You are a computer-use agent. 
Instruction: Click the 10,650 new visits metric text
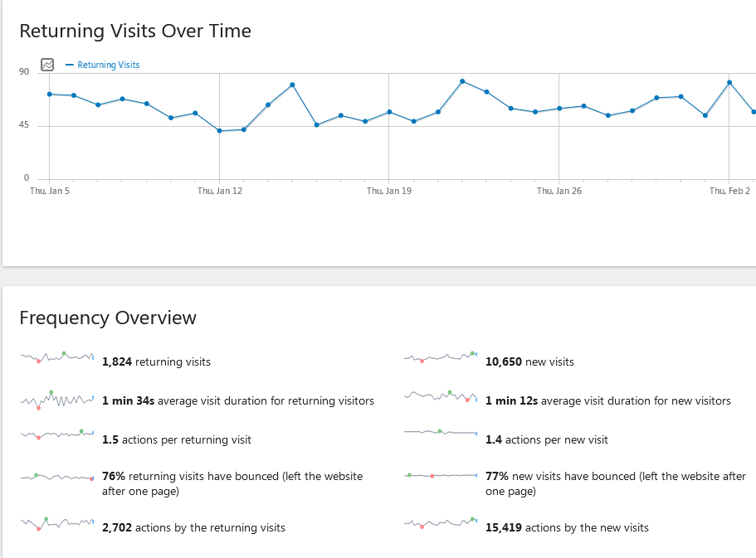(x=529, y=362)
